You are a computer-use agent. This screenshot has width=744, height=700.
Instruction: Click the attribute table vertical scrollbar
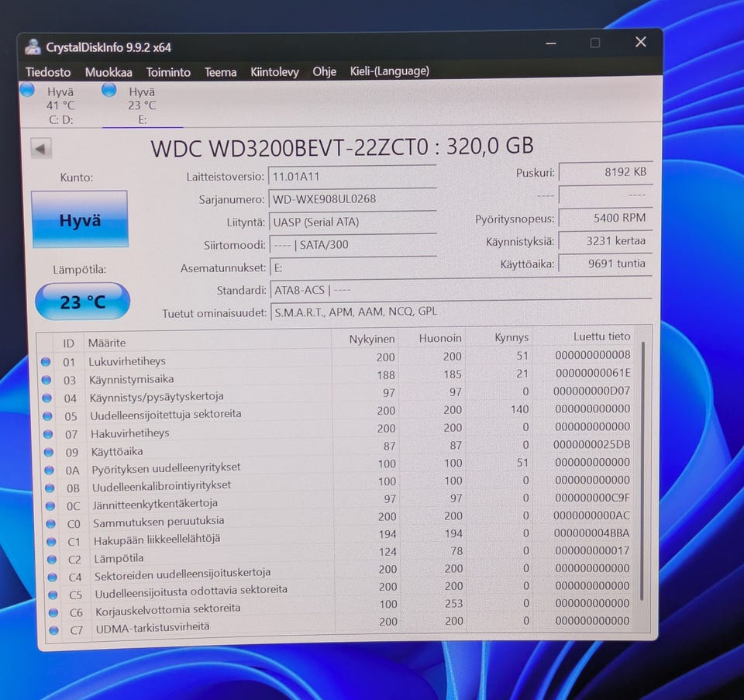tap(643, 470)
